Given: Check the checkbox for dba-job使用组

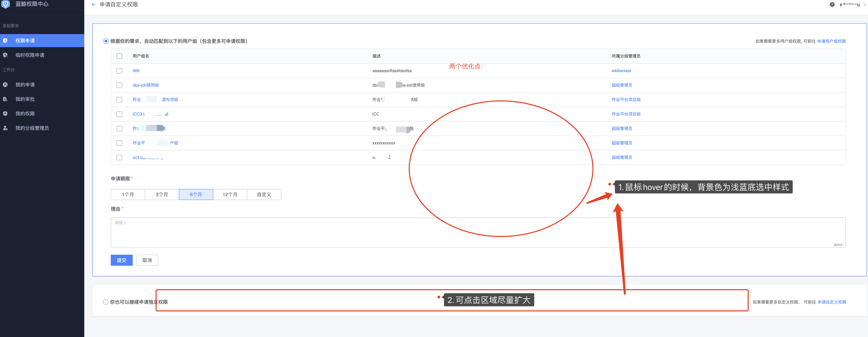Looking at the screenshot, I should [119, 85].
